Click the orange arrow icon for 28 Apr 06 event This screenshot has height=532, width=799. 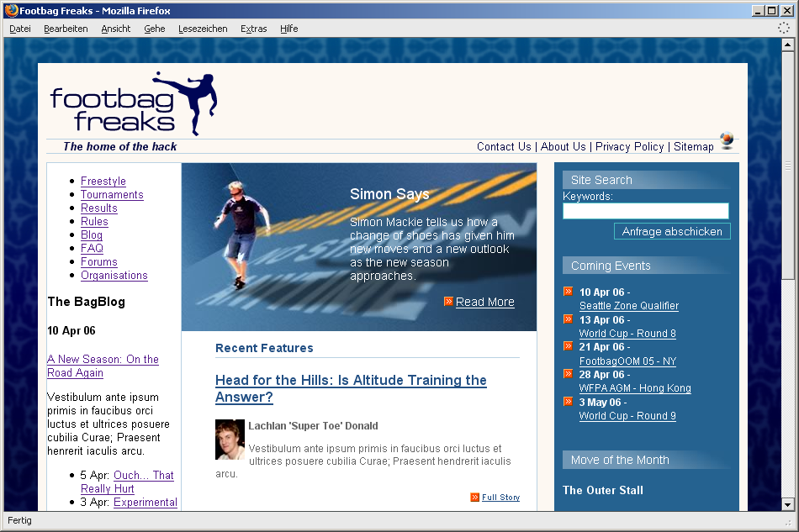569,374
